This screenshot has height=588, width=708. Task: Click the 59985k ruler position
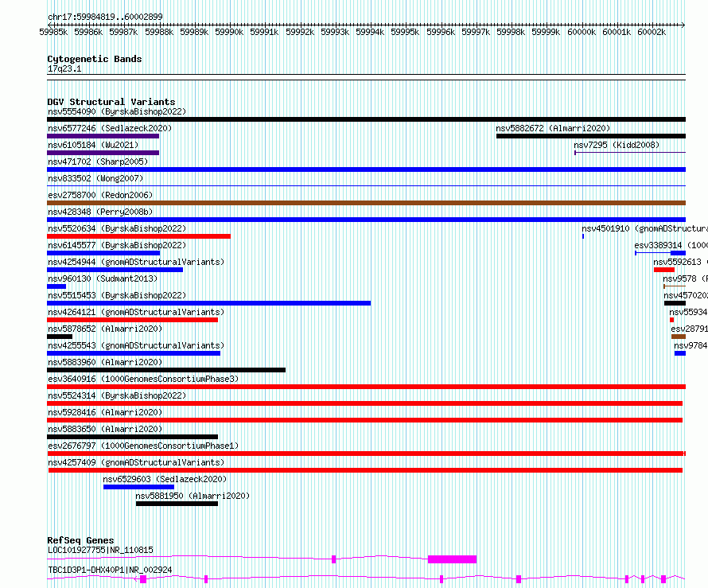click(x=53, y=32)
